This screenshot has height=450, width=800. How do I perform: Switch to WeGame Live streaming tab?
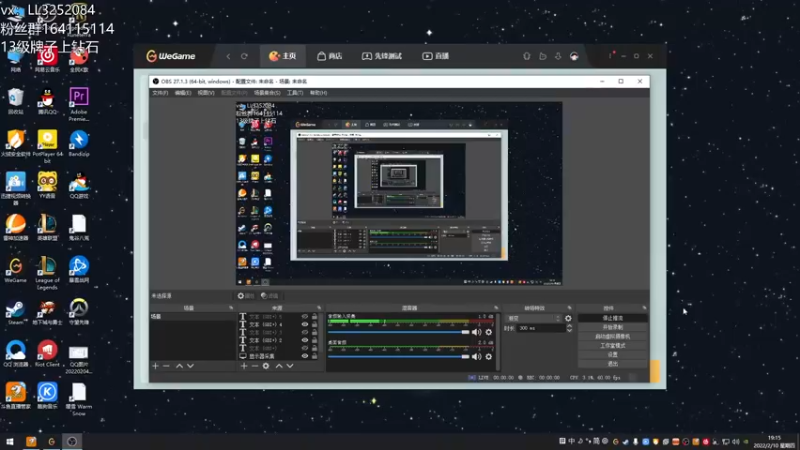tap(435, 56)
